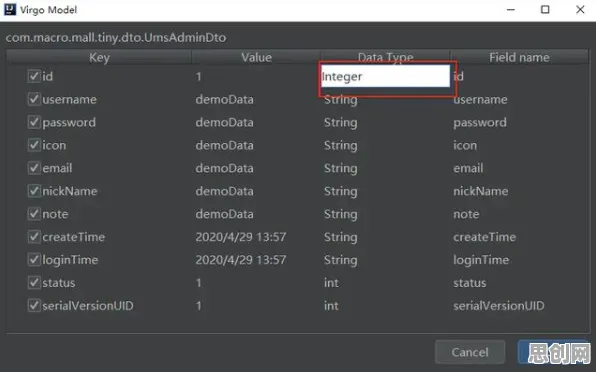Viewport: 596px width, 372px height.
Task: Click the IntelliJ icon in the title bar
Action: click(x=10, y=9)
